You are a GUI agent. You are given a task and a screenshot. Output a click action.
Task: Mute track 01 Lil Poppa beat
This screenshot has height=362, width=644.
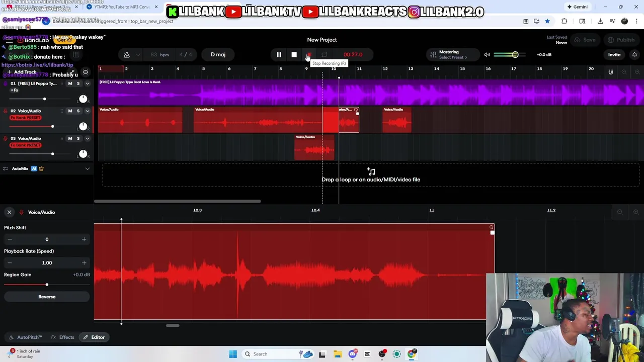click(70, 83)
